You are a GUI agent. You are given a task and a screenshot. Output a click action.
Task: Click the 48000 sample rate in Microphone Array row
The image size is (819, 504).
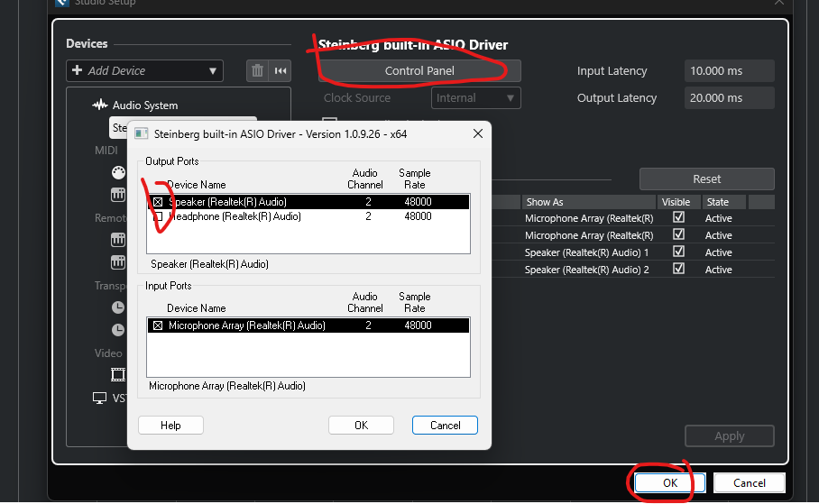[418, 325]
